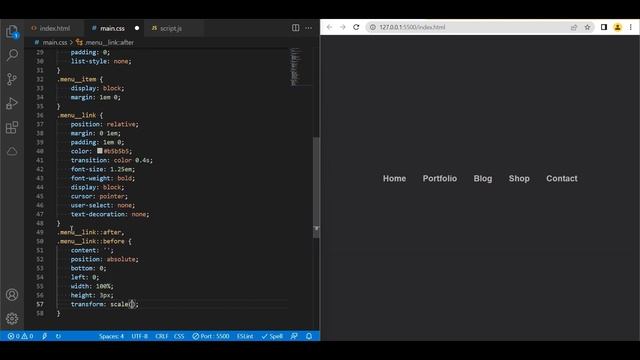Show errors and warnings in status bar

(20, 336)
